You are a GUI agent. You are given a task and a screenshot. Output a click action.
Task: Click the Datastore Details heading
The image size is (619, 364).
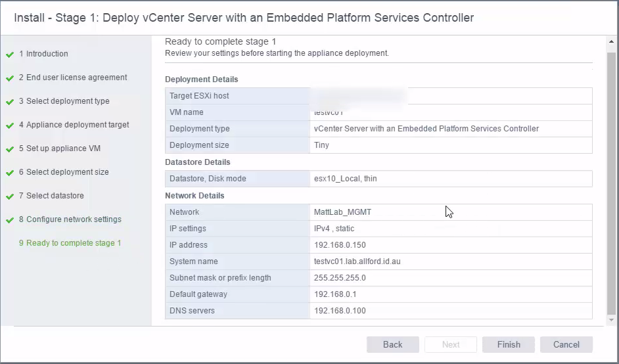pyautogui.click(x=197, y=162)
